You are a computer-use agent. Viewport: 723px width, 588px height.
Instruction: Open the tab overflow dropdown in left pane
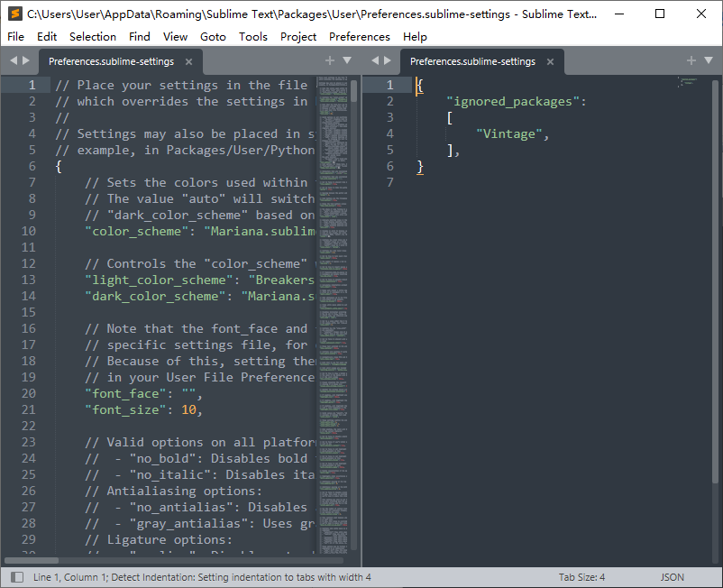(x=346, y=60)
